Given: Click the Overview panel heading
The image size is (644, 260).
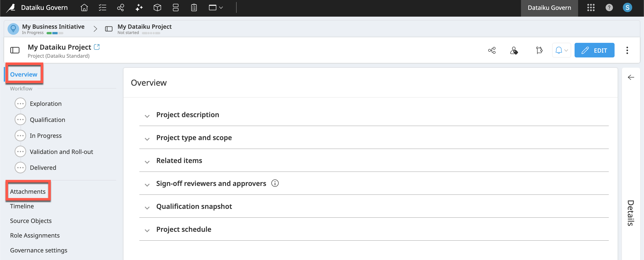Looking at the screenshot, I should click(149, 83).
